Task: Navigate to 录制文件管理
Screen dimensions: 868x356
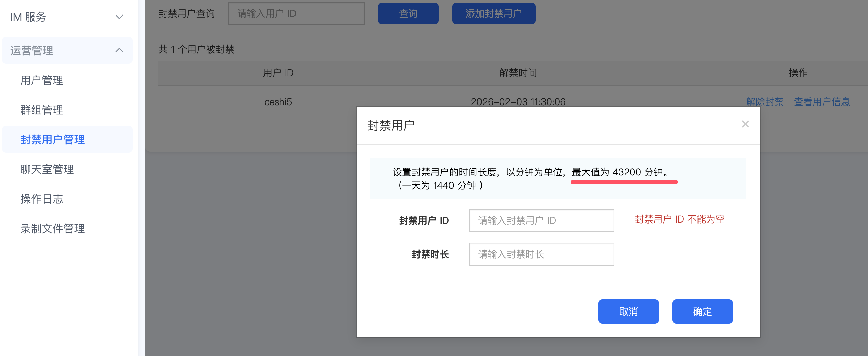Action: (x=53, y=229)
